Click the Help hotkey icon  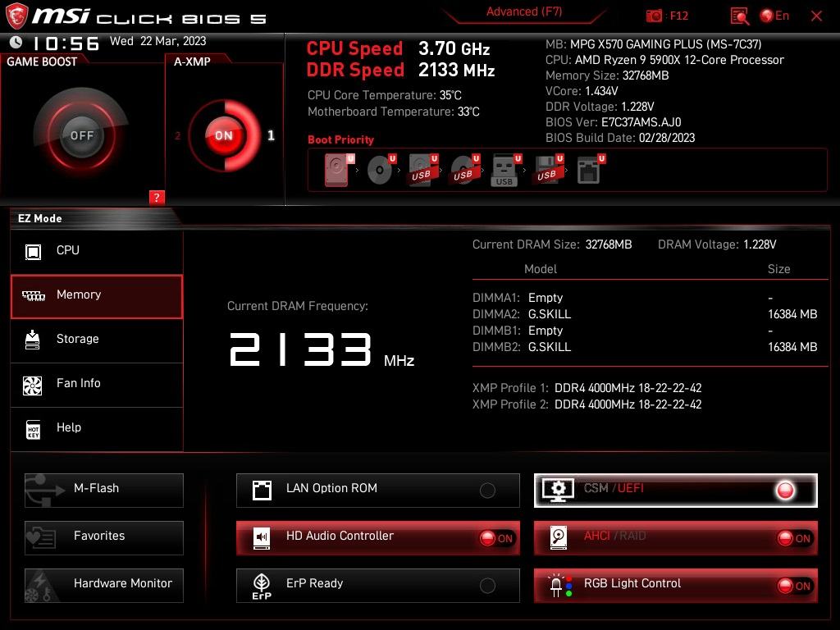pyautogui.click(x=33, y=429)
